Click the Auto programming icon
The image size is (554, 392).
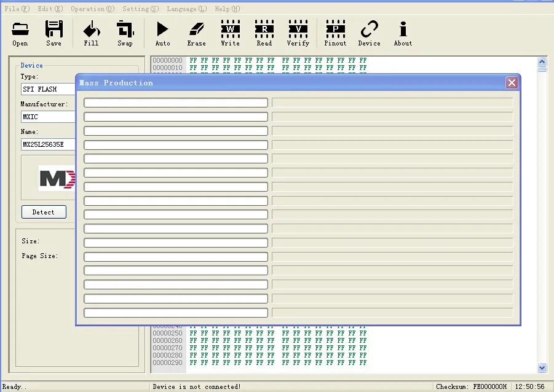tap(162, 32)
